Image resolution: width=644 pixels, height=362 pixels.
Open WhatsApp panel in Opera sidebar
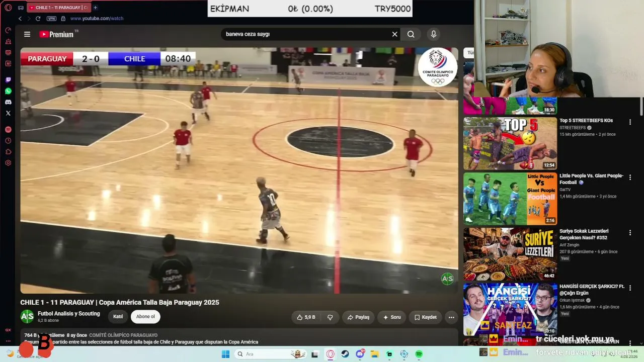(8, 91)
